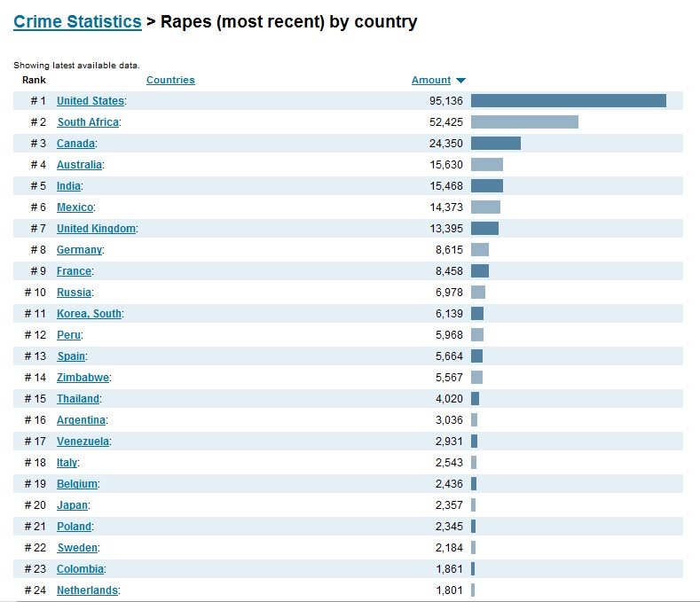This screenshot has height=602, width=700.
Task: Sort by the Amount column header
Action: coord(431,80)
